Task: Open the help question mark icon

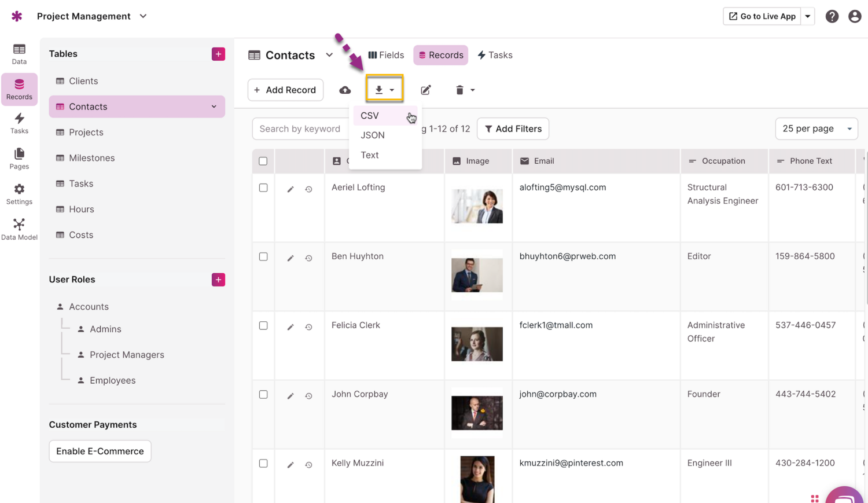Action: [832, 16]
